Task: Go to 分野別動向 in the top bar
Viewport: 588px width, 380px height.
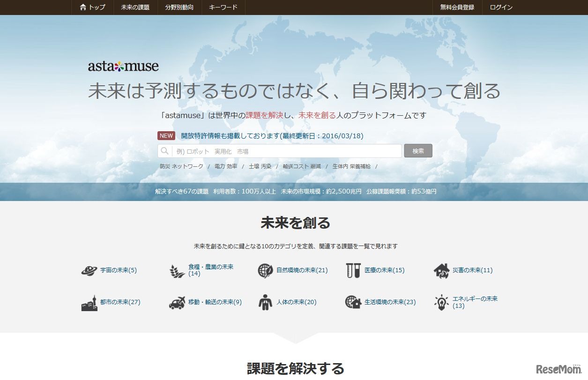Action: tap(179, 7)
